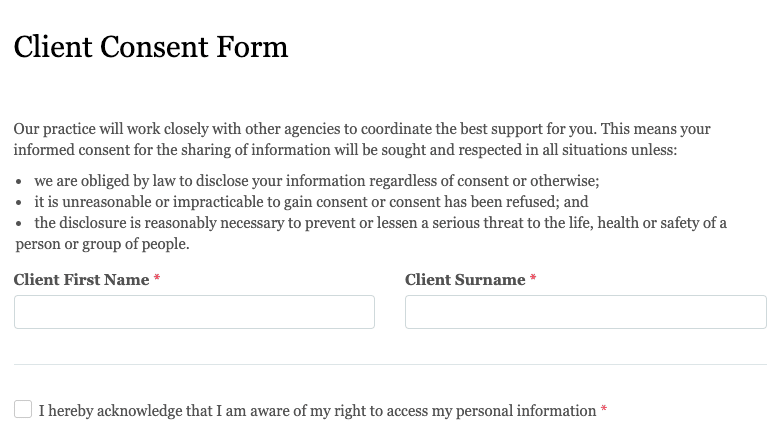Image resolution: width=781 pixels, height=422 pixels.
Task: Click the red asterisk after the acknowledgement text
Action: coord(604,411)
